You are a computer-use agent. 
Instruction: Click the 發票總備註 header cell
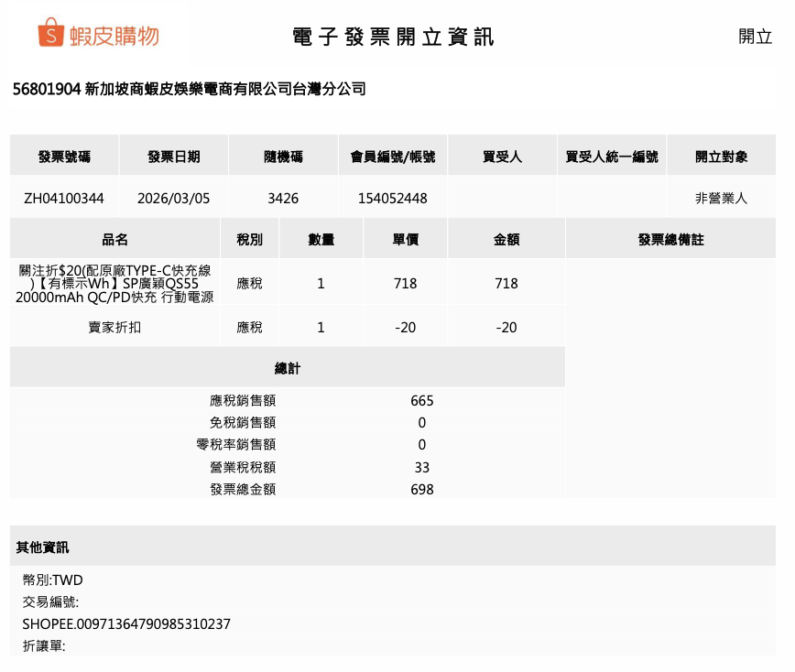point(670,240)
